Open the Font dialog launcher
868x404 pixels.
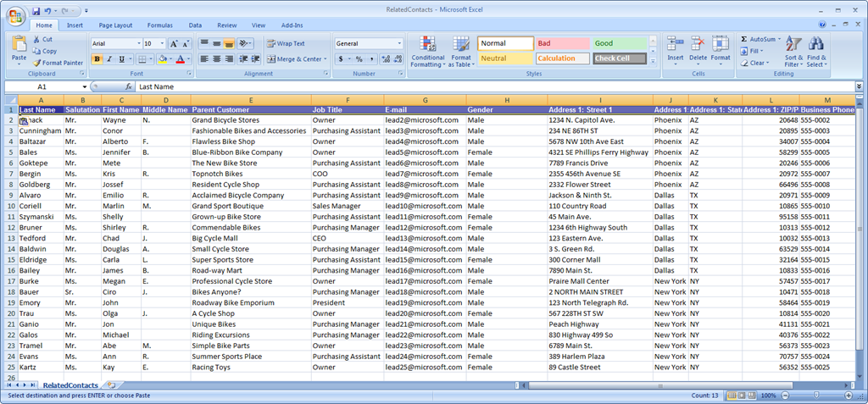189,74
